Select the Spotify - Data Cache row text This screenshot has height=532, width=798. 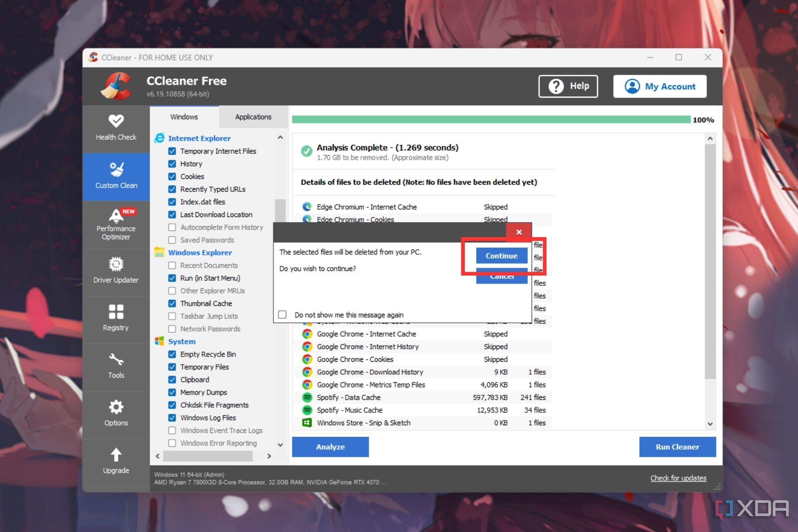click(348, 397)
